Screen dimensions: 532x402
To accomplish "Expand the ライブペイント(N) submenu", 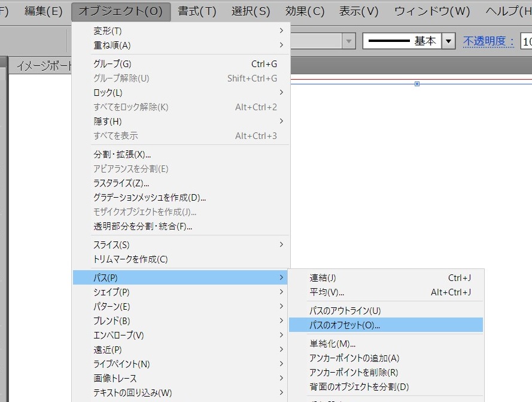I will coord(181,364).
